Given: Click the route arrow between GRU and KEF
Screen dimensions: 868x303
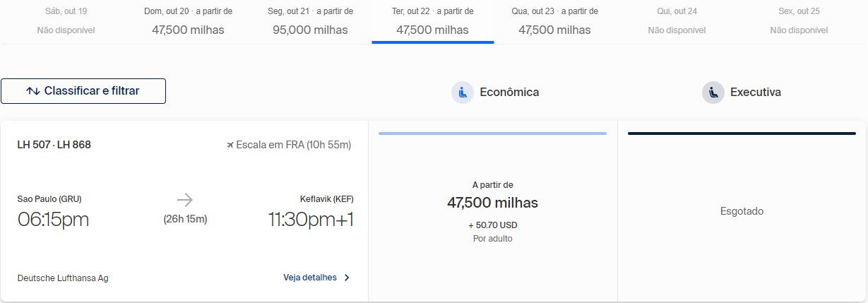Looking at the screenshot, I should [185, 200].
